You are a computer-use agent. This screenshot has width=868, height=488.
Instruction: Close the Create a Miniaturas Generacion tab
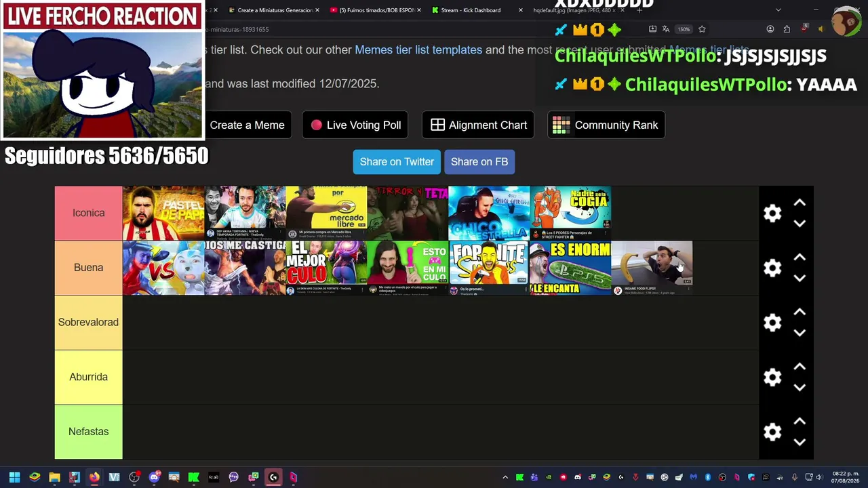pos(317,10)
